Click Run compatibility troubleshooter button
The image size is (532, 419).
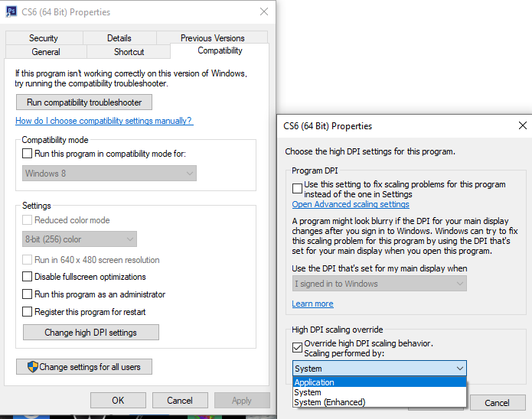(x=84, y=102)
